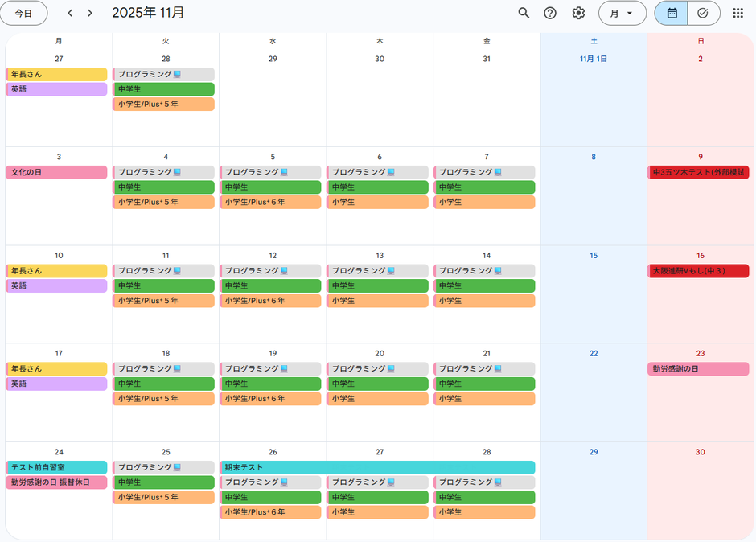Open the プログラミング event on the 18th

163,369
